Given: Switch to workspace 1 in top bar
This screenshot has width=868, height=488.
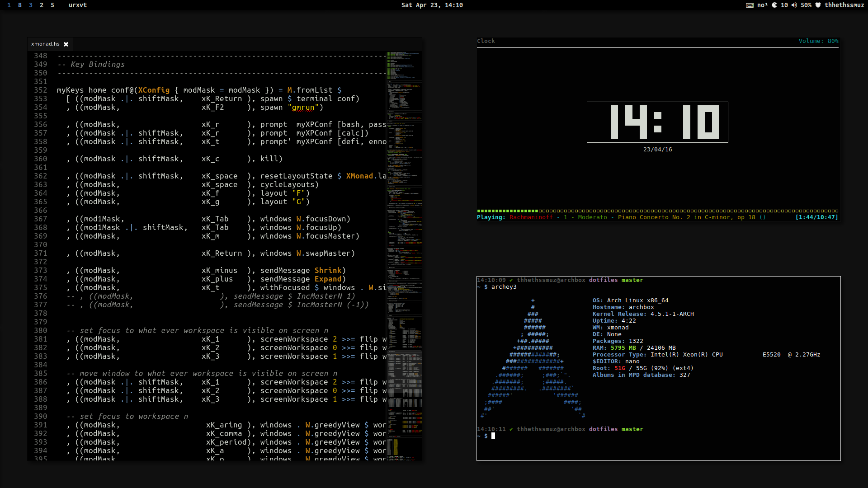Looking at the screenshot, I should (9, 5).
